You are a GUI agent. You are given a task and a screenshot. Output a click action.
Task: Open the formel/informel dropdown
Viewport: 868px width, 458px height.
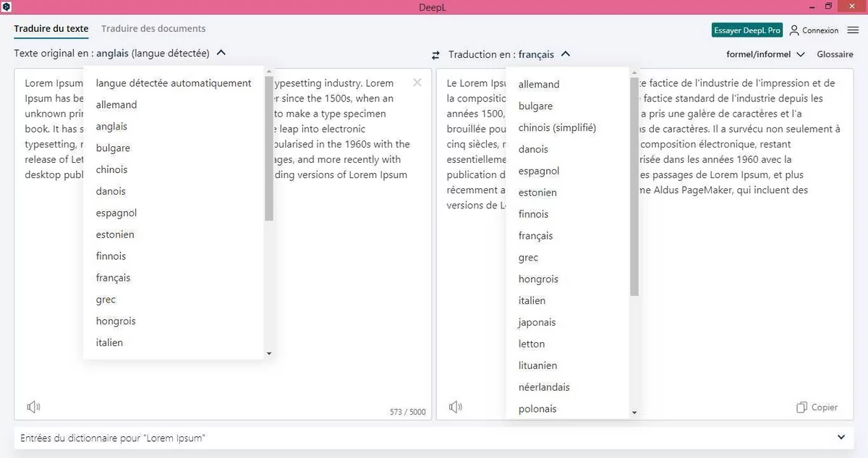tap(765, 54)
